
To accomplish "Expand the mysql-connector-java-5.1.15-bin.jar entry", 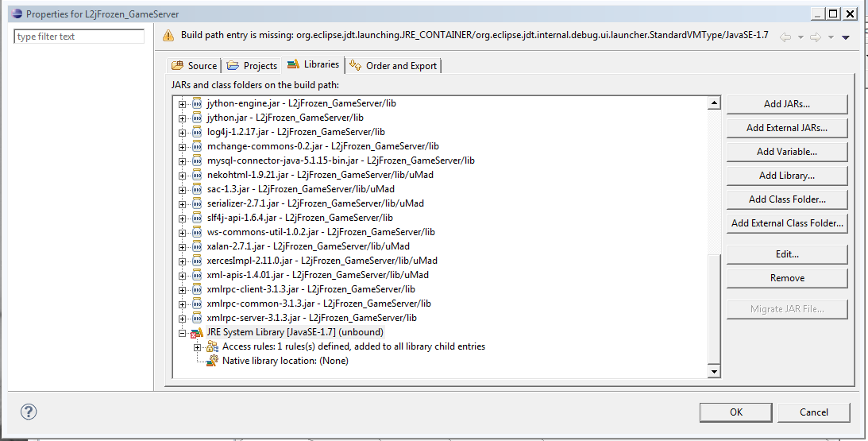I will (x=182, y=161).
